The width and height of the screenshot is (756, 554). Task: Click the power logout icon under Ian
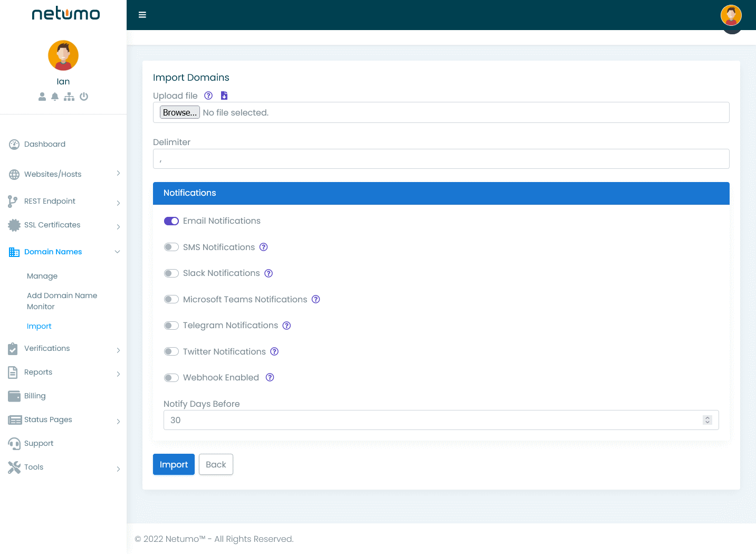[x=84, y=97]
